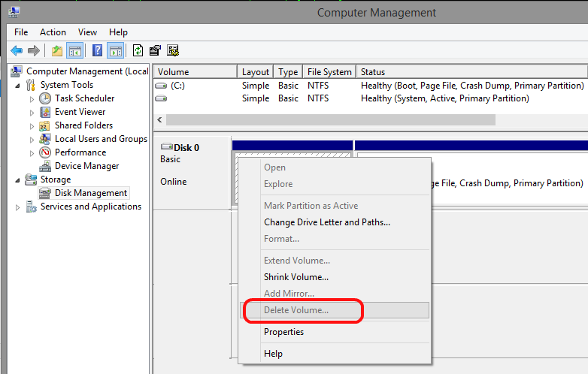The width and height of the screenshot is (588, 374).
Task: Toggle the Show/Hide Console Tree icon
Action: pyautogui.click(x=74, y=50)
